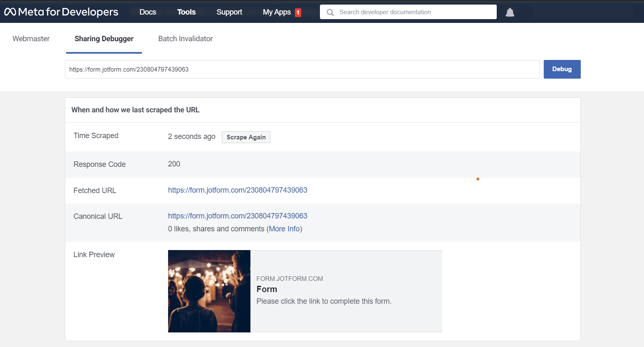Open the Canonical URL jotform link
The height and width of the screenshot is (347, 644).
coord(238,216)
